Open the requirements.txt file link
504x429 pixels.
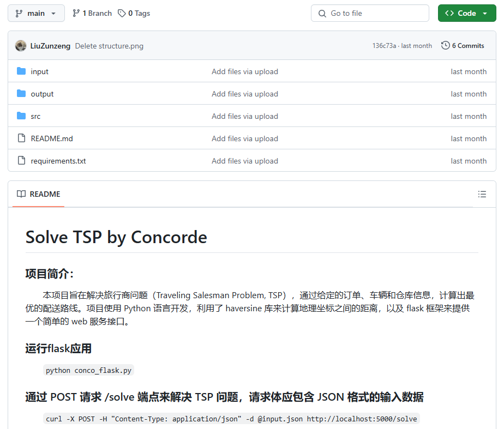pos(58,161)
